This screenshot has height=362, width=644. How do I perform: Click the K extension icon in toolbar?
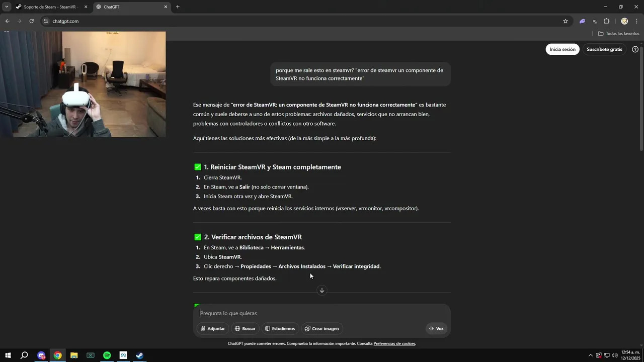point(595,21)
